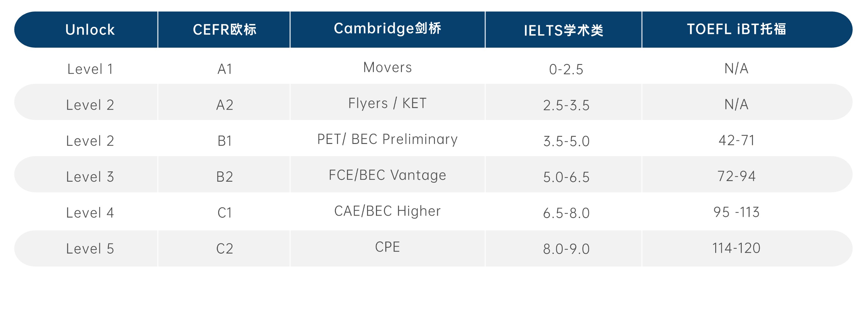
Task: Select the CEFR欧标 column header
Action: click(225, 30)
